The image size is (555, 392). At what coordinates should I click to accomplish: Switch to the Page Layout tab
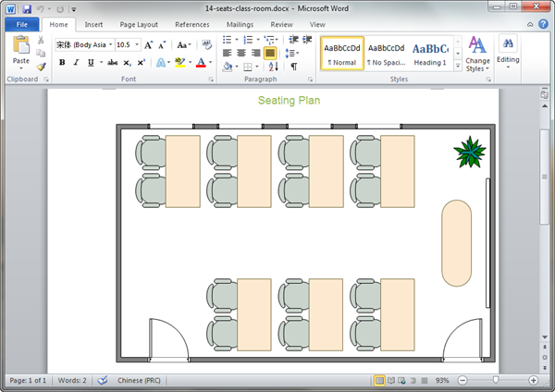tap(139, 24)
